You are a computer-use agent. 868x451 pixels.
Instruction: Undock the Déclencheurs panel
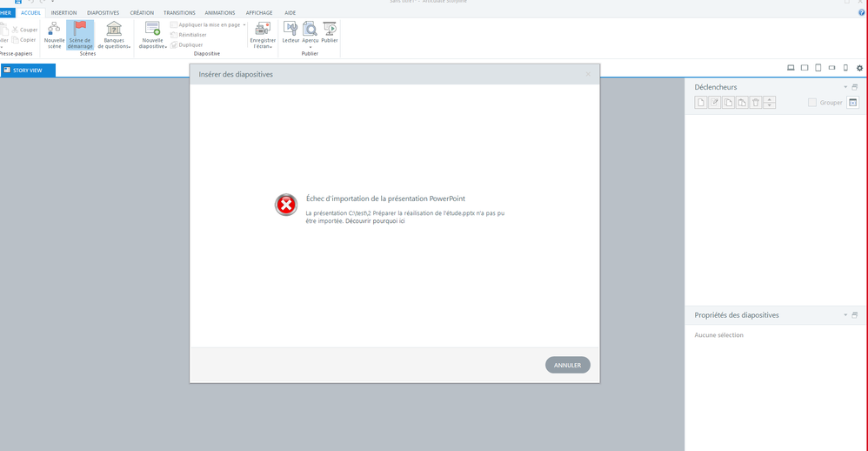855,87
